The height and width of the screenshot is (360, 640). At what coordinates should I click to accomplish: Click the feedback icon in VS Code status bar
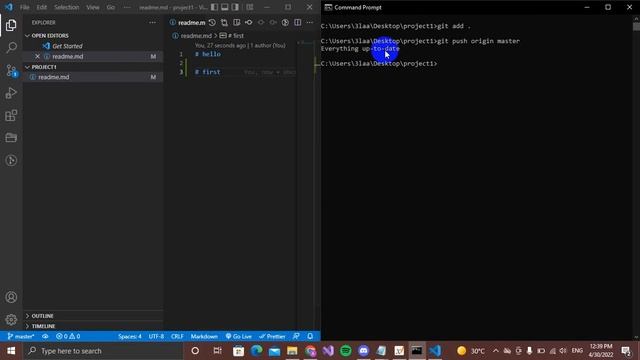[296, 336]
